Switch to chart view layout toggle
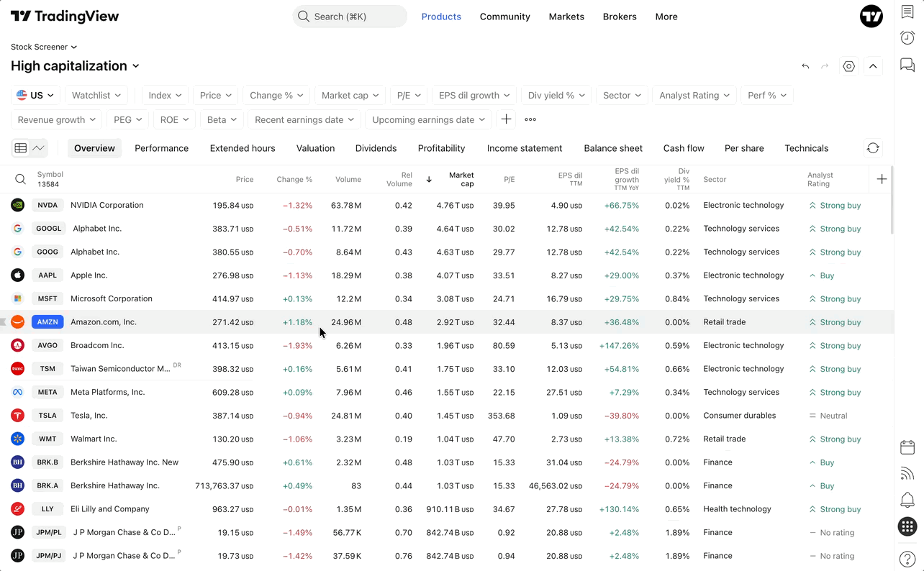Screen dimensions: 924x571 tap(39, 148)
